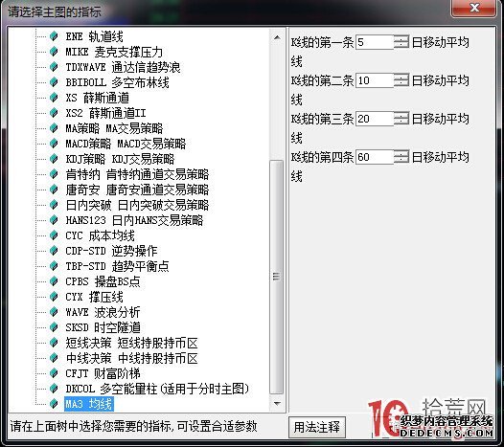Screen dimensions: 504x447
Task: Close the indicator selection dialog
Action: [473, 8]
